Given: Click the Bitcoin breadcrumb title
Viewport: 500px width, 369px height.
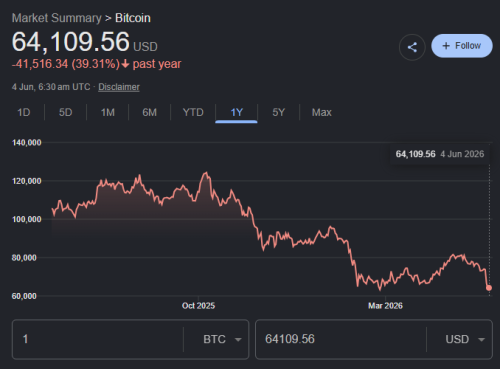Looking at the screenshot, I should (x=133, y=18).
